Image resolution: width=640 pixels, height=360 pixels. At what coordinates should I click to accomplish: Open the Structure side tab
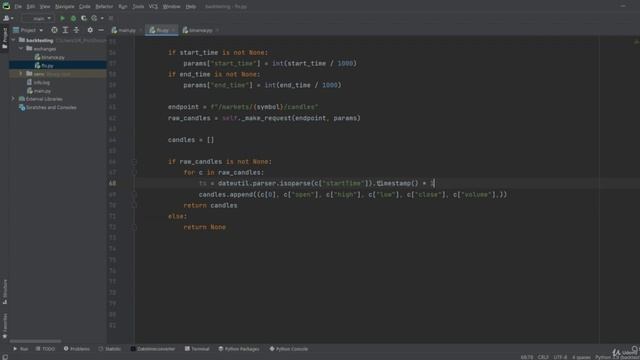click(4, 292)
